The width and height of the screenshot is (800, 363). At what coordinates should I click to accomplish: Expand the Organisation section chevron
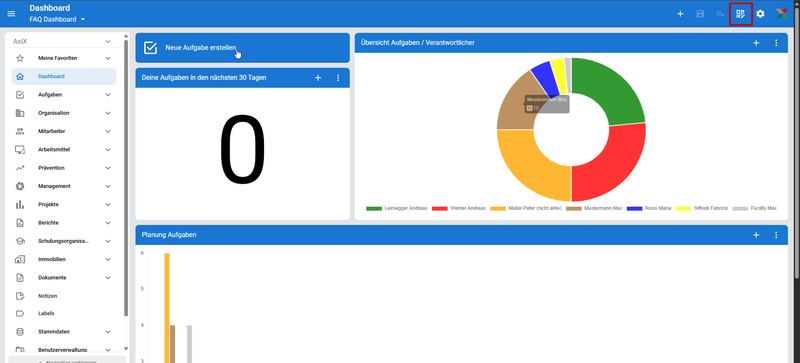pos(108,113)
